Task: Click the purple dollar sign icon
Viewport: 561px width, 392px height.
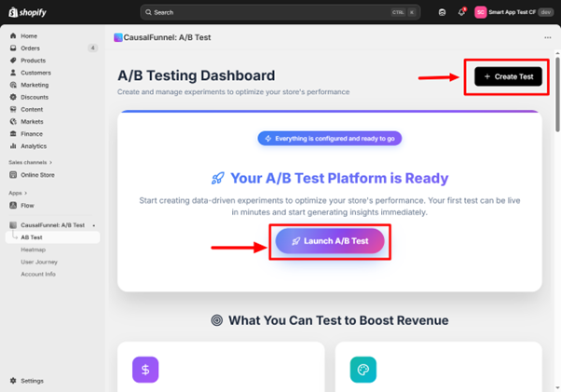Action: click(145, 370)
